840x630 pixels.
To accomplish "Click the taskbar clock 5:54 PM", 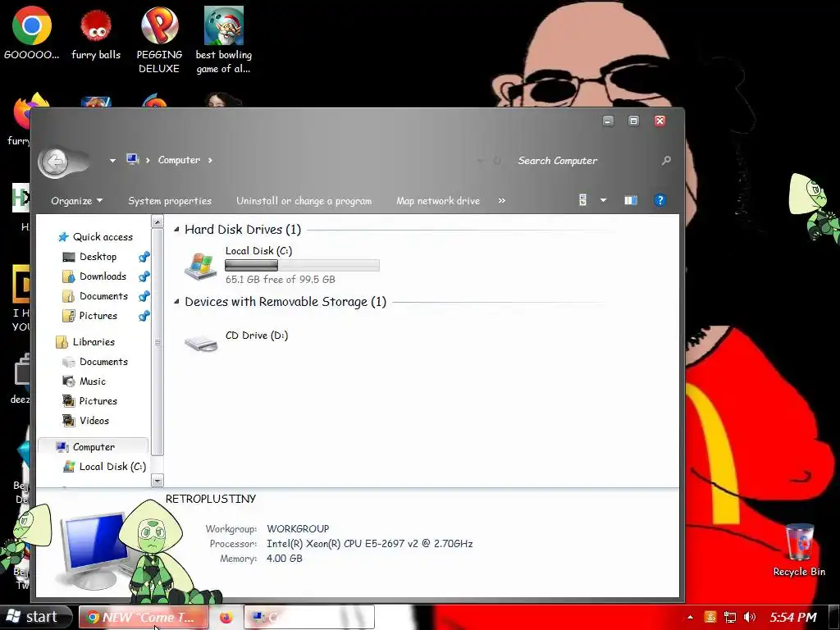I will 793,618.
